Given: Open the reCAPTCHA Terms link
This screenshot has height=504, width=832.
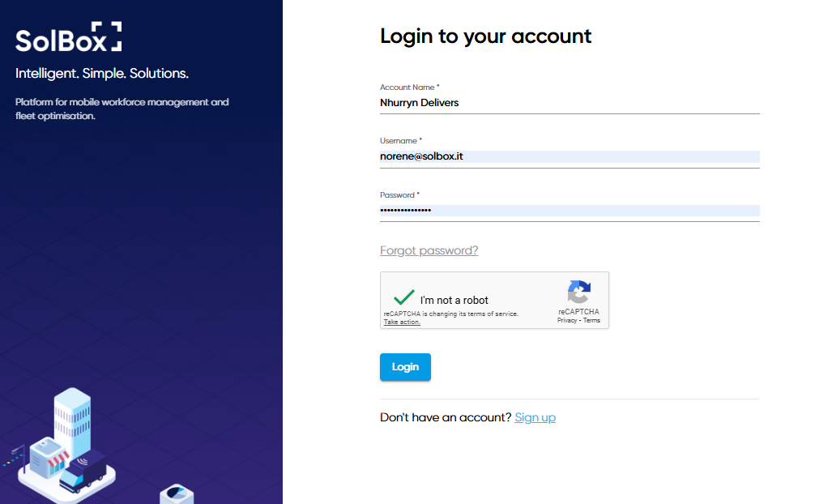Looking at the screenshot, I should click(x=591, y=320).
